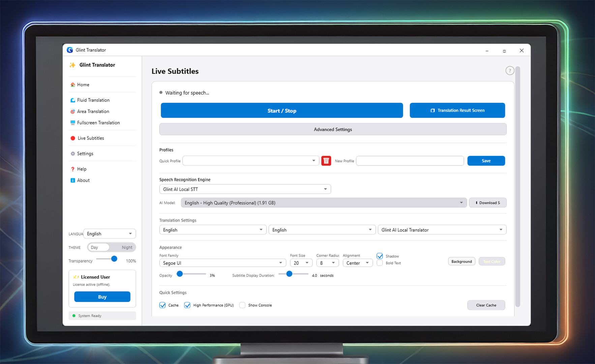Click the Settings gear icon
The width and height of the screenshot is (595, 364).
pos(72,154)
